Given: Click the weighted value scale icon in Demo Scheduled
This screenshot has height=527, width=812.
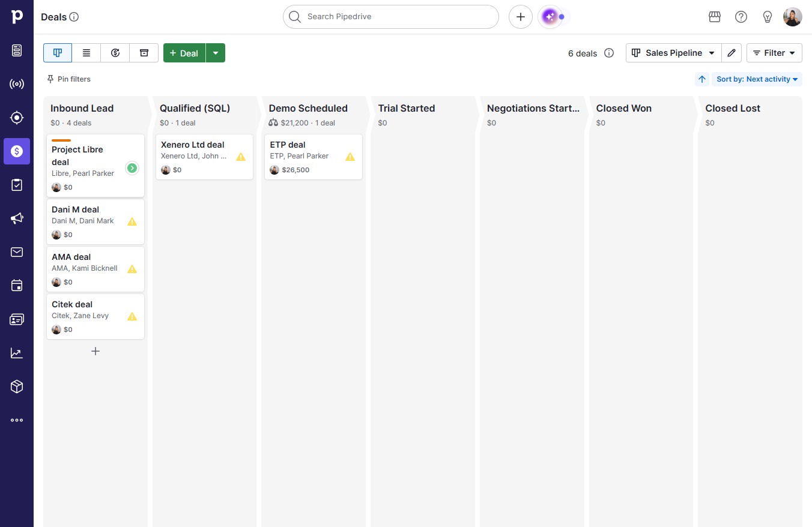Looking at the screenshot, I should click(273, 122).
